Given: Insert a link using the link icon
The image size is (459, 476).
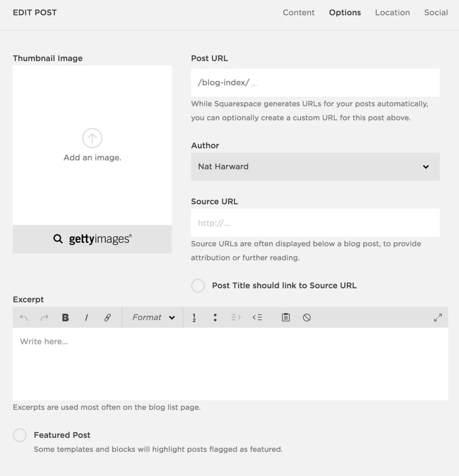Looking at the screenshot, I should (x=107, y=317).
